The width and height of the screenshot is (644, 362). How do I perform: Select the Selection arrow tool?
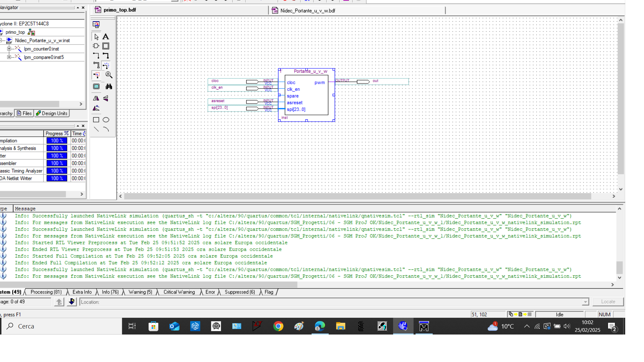96,37
